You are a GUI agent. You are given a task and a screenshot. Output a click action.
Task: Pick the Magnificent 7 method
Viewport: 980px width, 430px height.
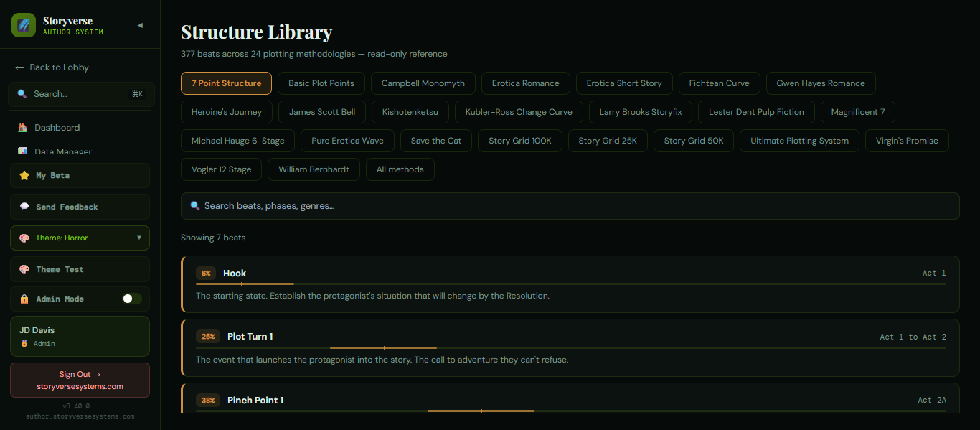[858, 112]
